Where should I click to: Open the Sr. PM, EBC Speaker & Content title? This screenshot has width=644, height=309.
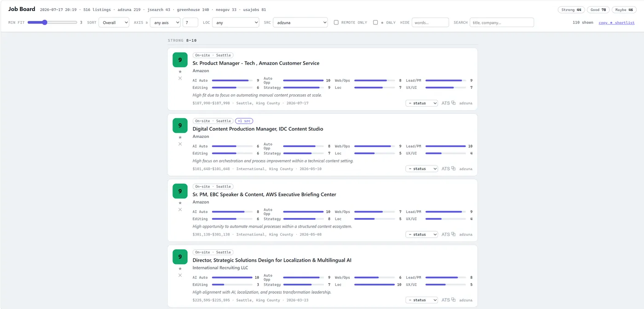pyautogui.click(x=264, y=195)
